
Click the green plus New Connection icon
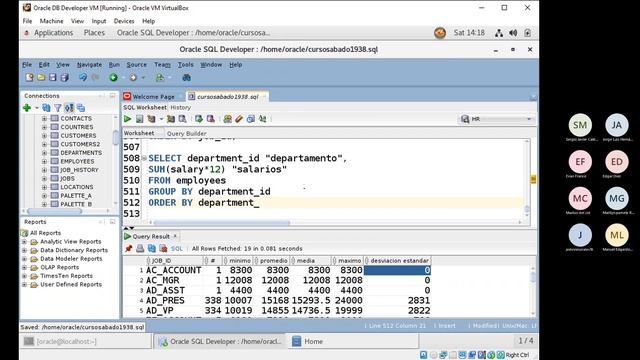[x=27, y=108]
